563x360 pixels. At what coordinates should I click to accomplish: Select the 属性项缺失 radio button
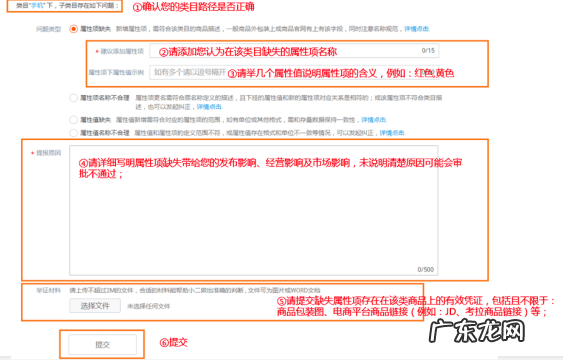pos(73,29)
